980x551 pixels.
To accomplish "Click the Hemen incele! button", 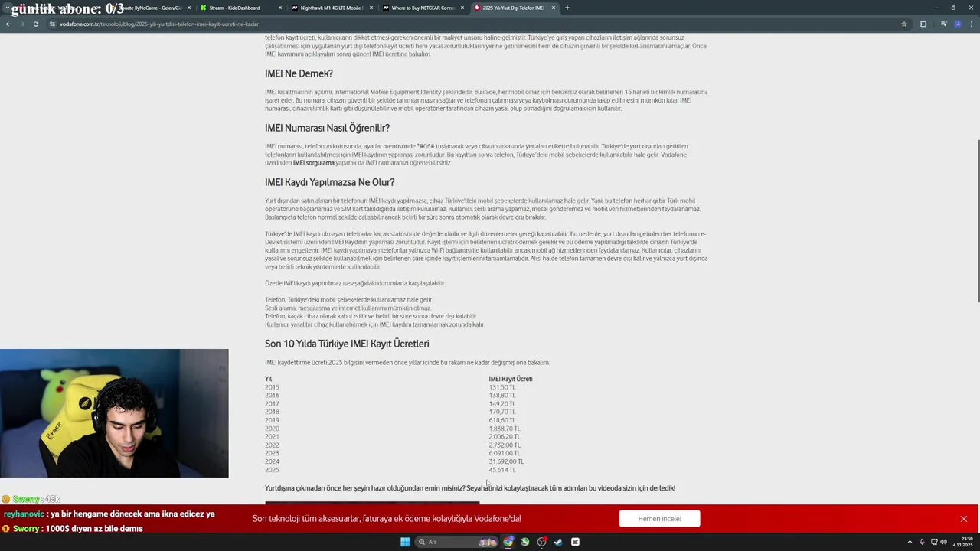I will [x=660, y=519].
